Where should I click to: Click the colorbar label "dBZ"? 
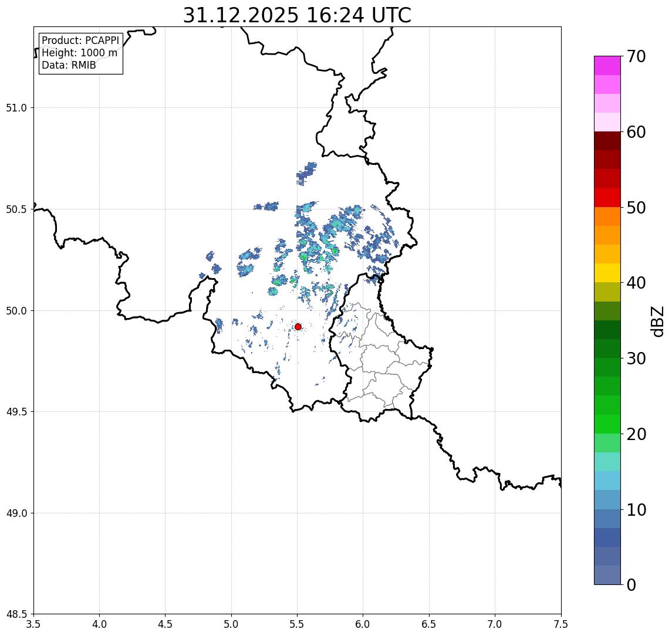(657, 321)
